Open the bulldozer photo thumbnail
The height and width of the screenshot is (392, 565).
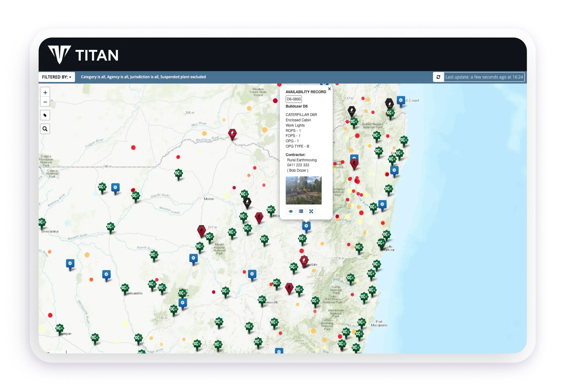coord(304,190)
